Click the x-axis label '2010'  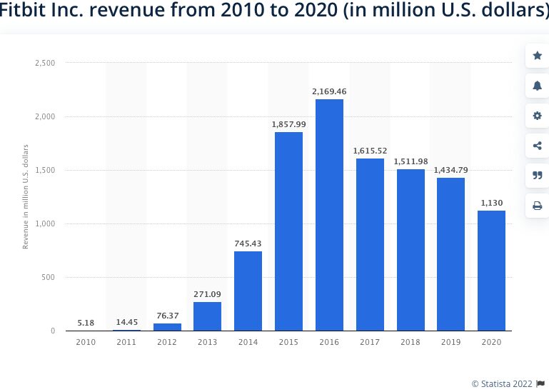pos(86,342)
